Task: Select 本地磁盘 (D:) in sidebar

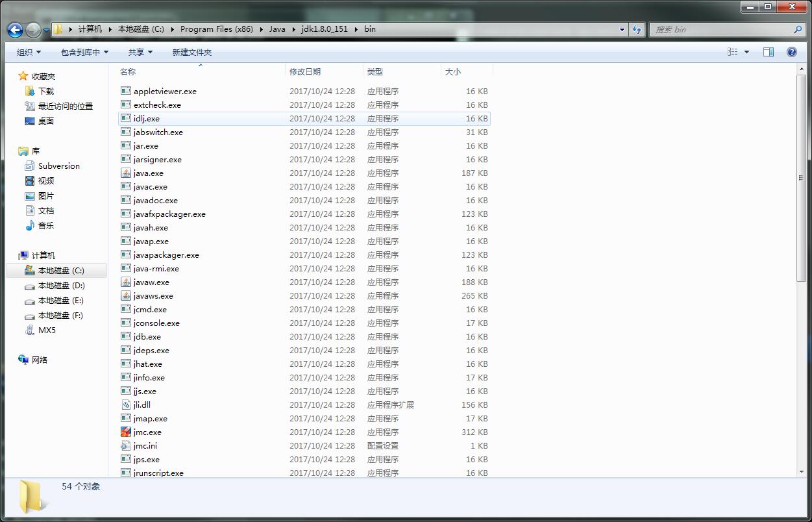Action: [x=61, y=285]
